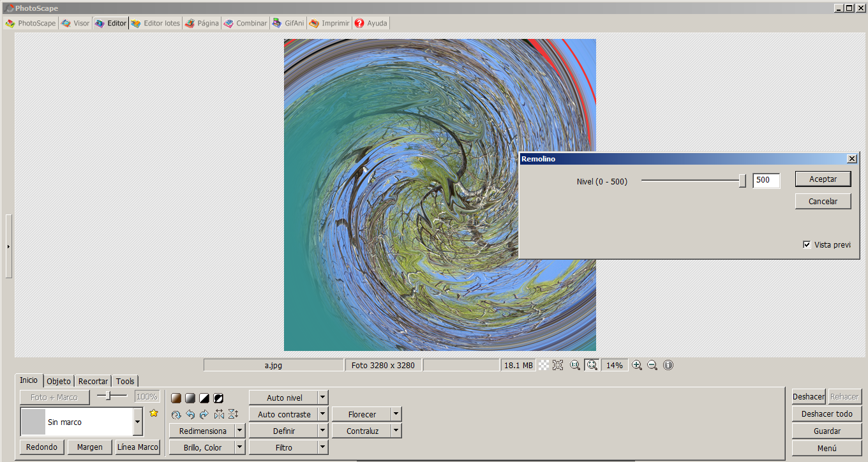Uncheck the Vista previ checkbox
Image resolution: width=868 pixels, height=462 pixels.
click(x=807, y=244)
